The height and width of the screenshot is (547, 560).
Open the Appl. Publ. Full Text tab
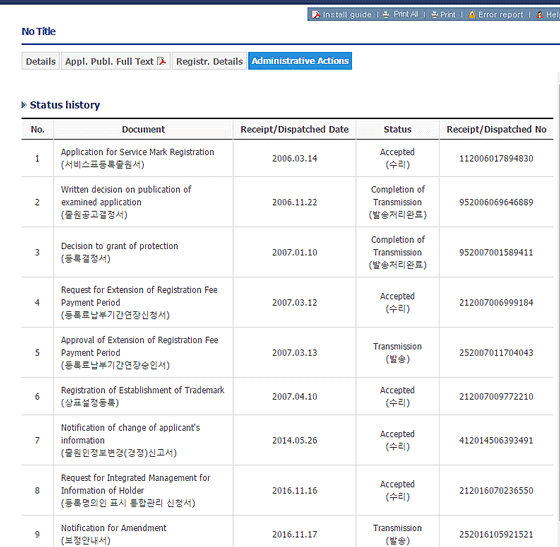[x=116, y=61]
